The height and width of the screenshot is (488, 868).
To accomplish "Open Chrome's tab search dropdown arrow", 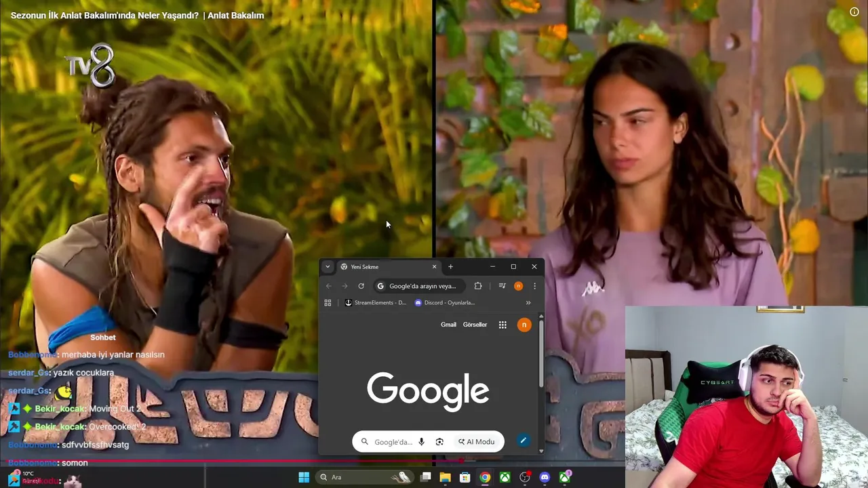I will tap(328, 267).
